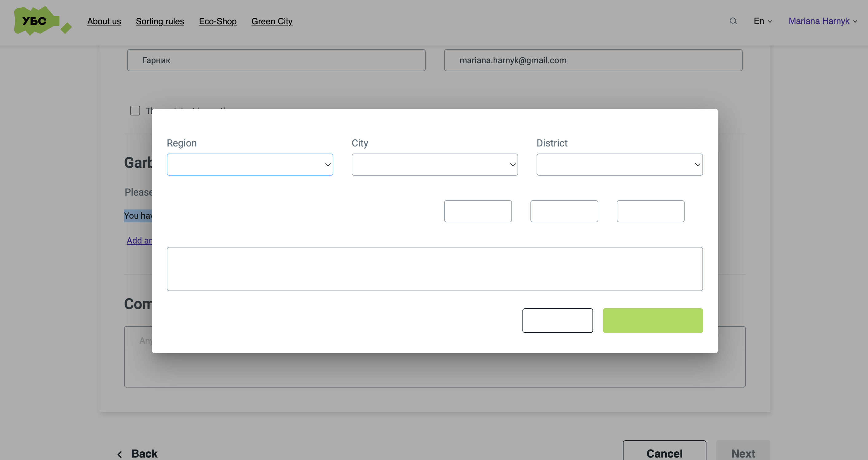This screenshot has height=460, width=868.
Task: Open the Sorting rules page
Action: pyautogui.click(x=160, y=21)
